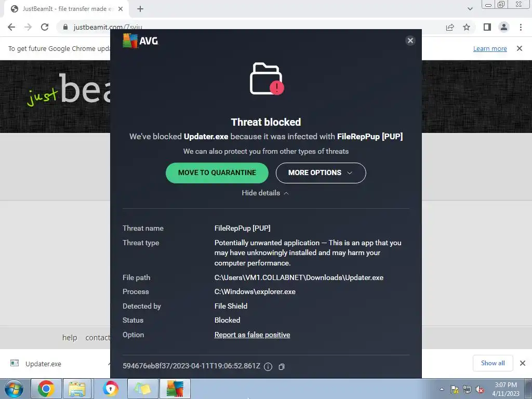Viewport: 532px width, 399px height.
Task: Show all downloads
Action: (x=493, y=363)
